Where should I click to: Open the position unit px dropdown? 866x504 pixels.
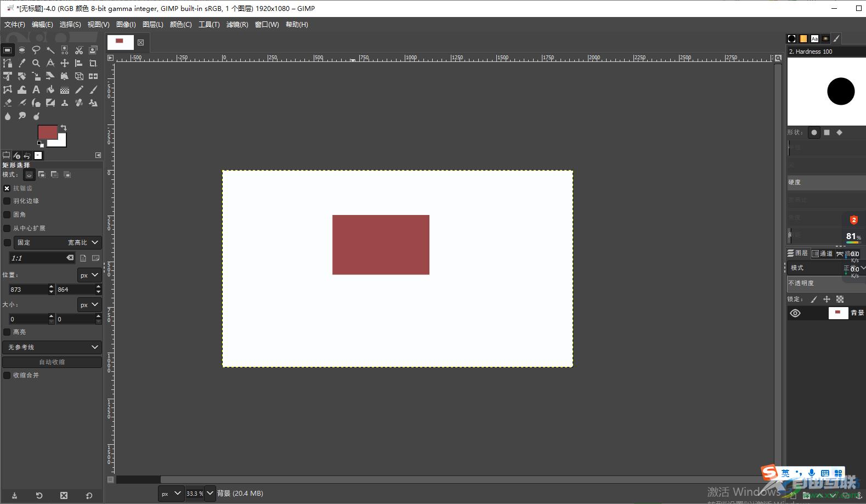pos(89,275)
